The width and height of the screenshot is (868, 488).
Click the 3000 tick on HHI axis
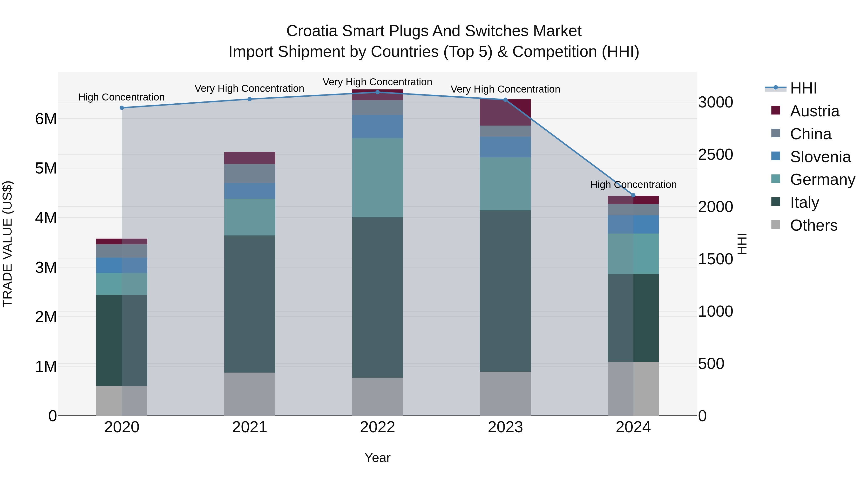coord(715,102)
